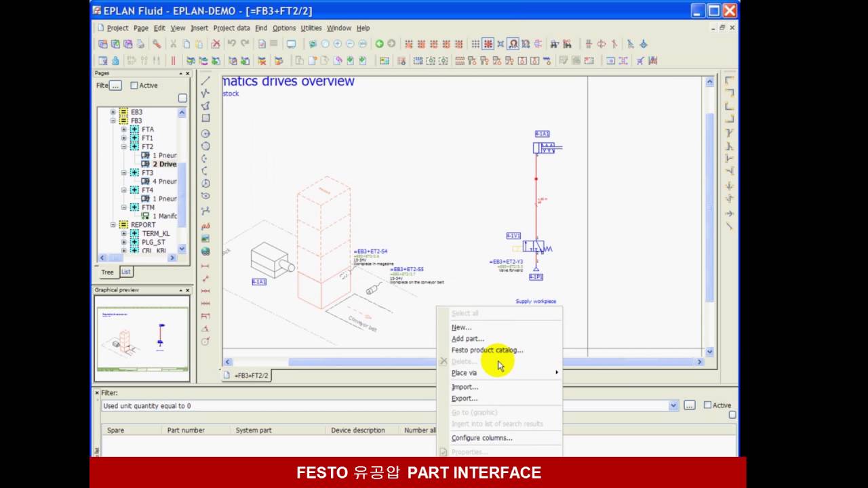868x488 pixels.
Task: Click the Undo arrow icon
Action: click(232, 44)
